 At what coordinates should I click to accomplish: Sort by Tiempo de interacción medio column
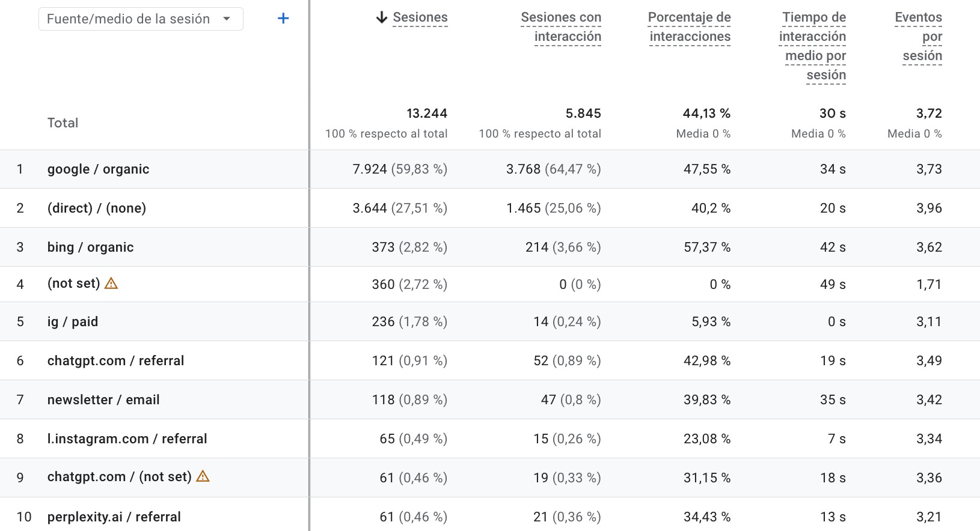[x=813, y=46]
